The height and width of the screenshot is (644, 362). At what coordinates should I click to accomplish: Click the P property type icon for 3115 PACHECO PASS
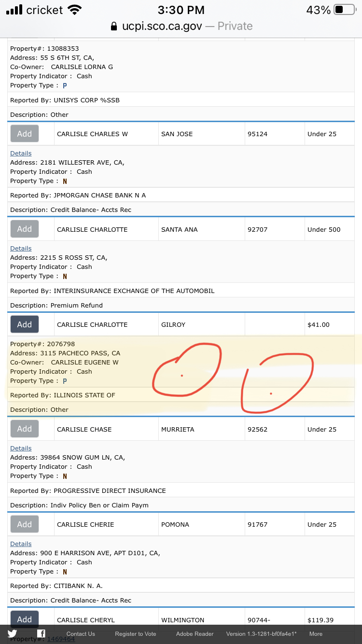pos(65,381)
